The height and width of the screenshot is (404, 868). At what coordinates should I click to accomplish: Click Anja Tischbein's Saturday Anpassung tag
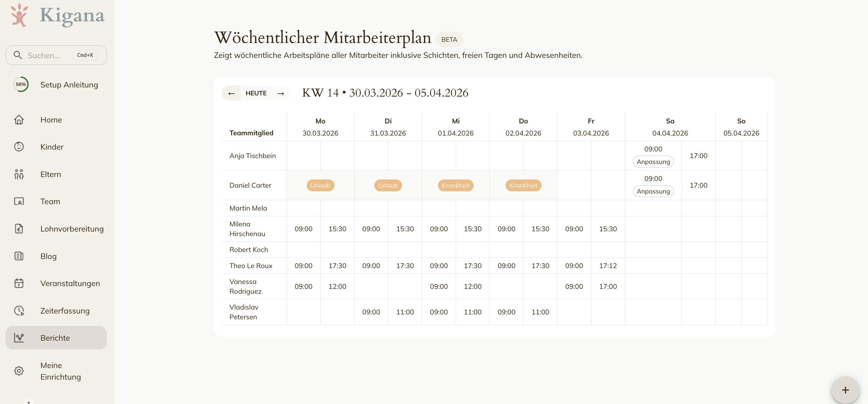pos(653,162)
